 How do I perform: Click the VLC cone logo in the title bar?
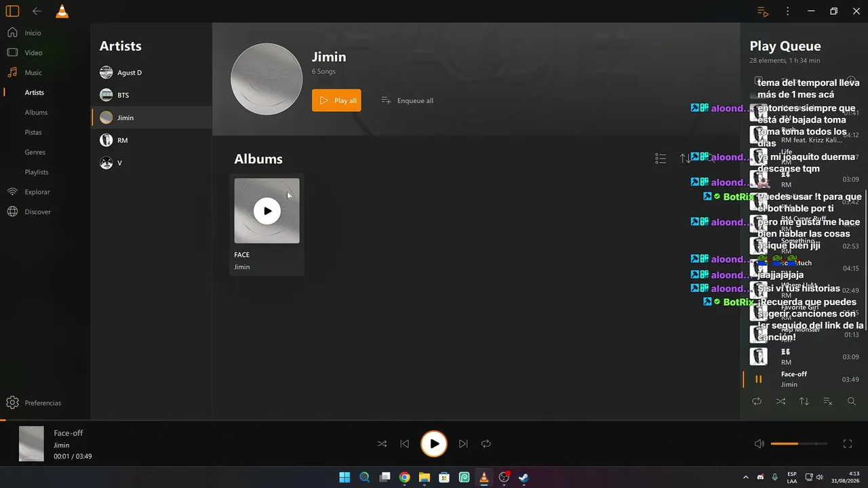coord(62,11)
